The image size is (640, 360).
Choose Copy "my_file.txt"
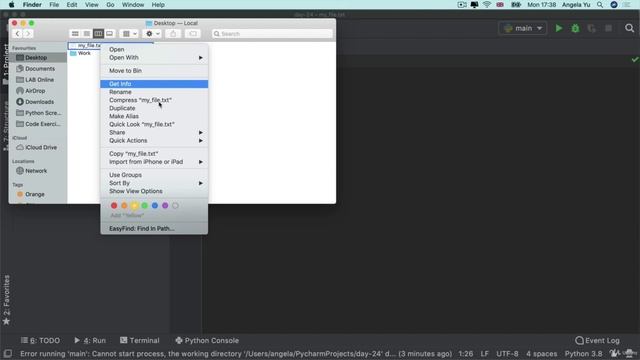[x=154, y=154]
